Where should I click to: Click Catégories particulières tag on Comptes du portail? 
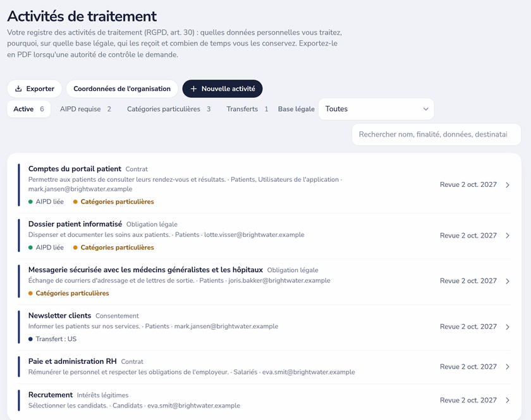tap(114, 201)
